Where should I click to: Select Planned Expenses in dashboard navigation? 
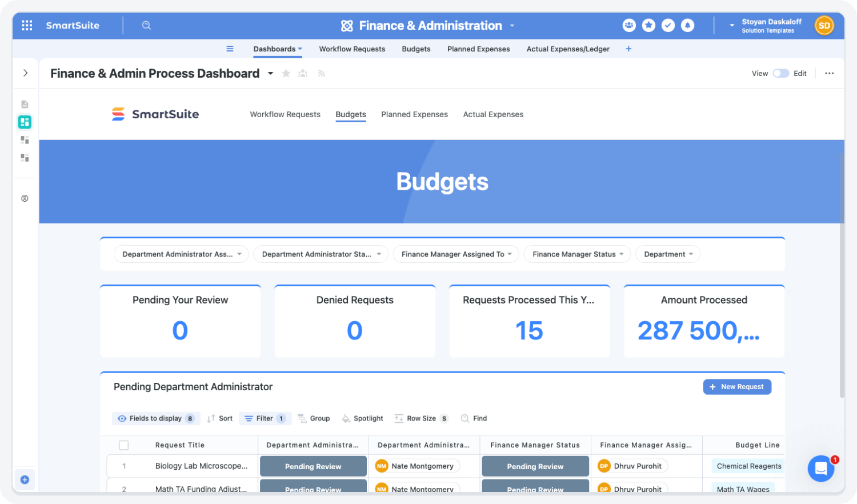point(414,114)
